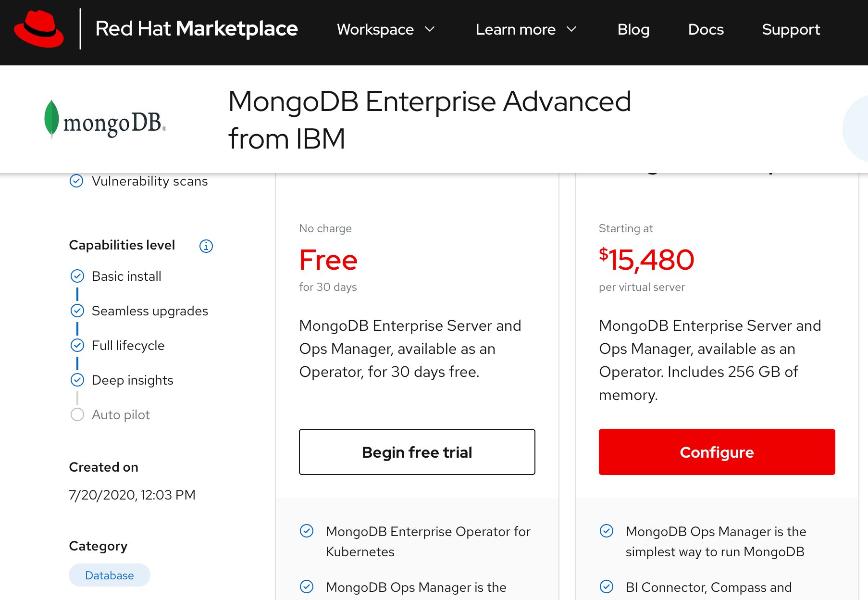The image size is (868, 600).
Task: Click the 'per virtual server' text
Action: point(642,287)
